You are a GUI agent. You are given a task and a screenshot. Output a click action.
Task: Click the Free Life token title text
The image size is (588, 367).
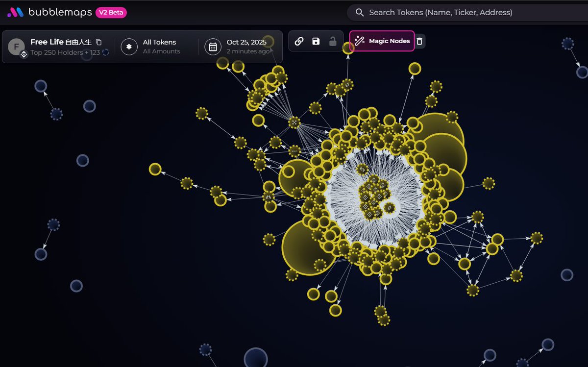tap(61, 42)
